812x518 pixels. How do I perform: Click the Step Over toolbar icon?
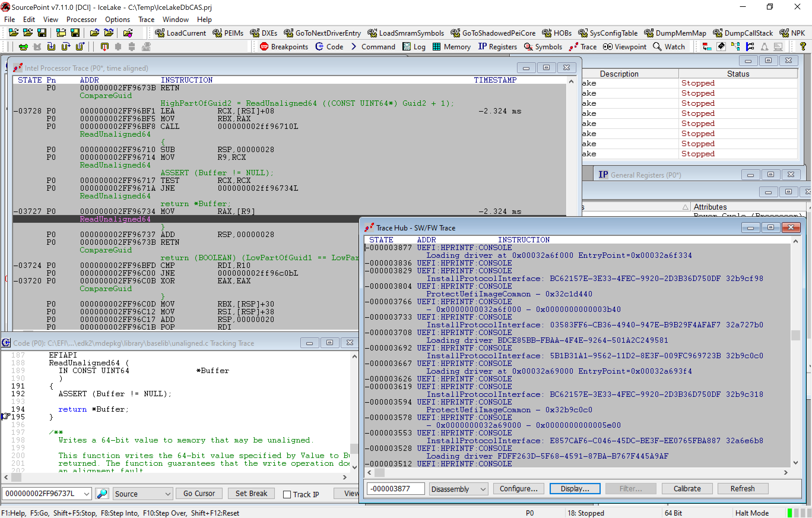point(66,47)
